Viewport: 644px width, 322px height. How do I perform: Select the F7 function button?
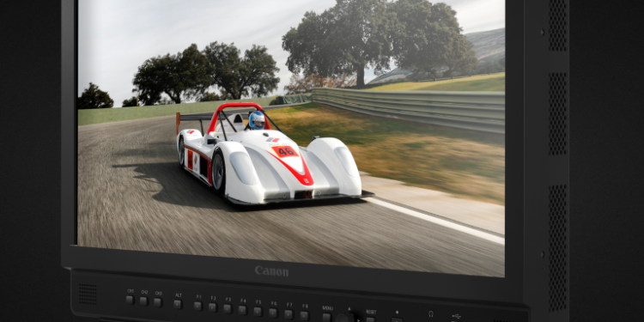coord(289,314)
